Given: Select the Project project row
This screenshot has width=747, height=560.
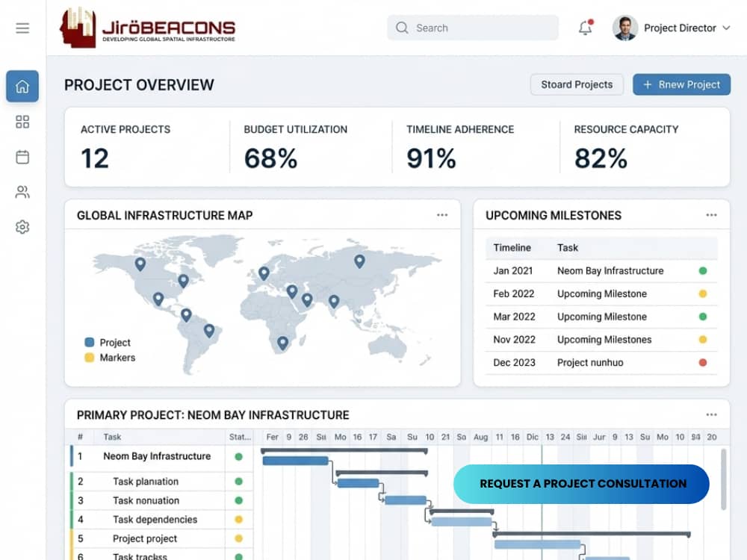Looking at the screenshot, I should coord(161,538).
